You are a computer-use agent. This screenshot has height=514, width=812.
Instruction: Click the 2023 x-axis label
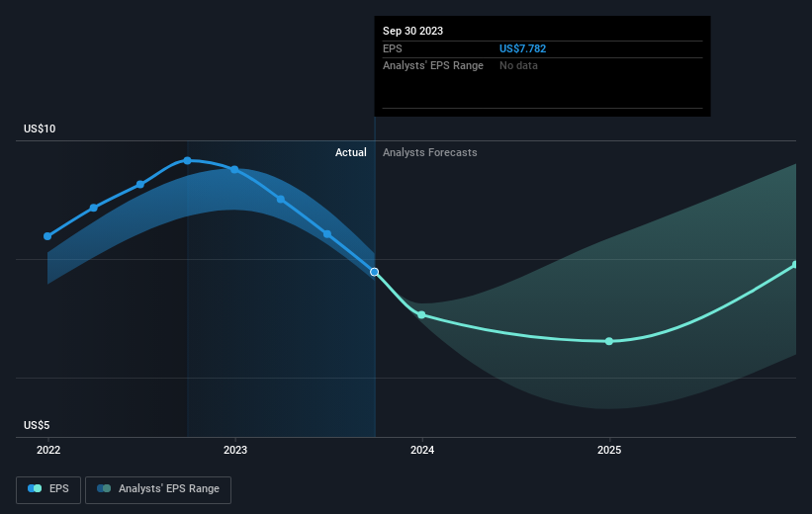(235, 451)
